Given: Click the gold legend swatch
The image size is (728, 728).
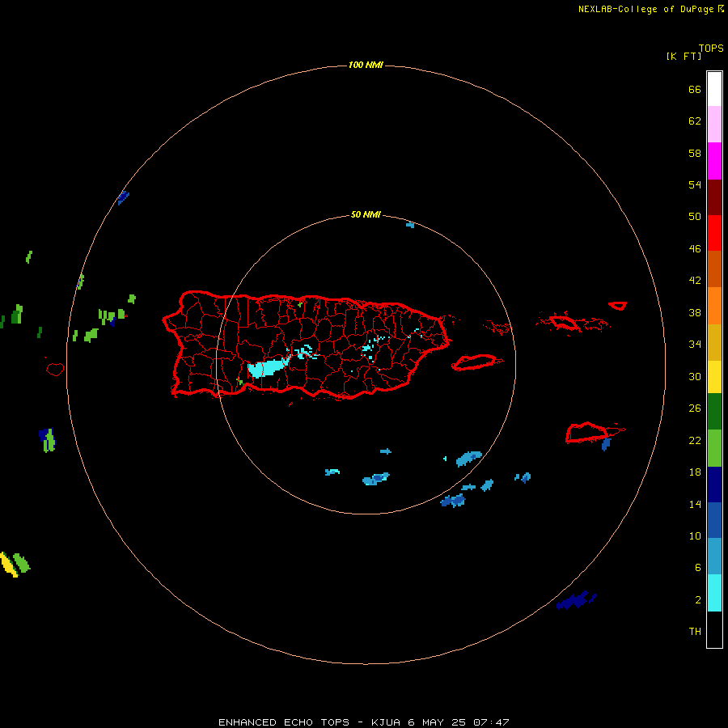Looking at the screenshot, I should [714, 342].
